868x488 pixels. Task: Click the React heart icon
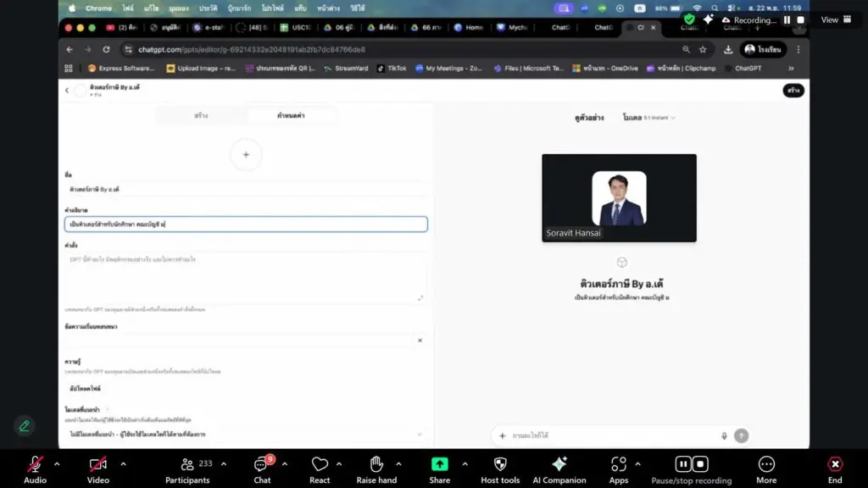(320, 464)
